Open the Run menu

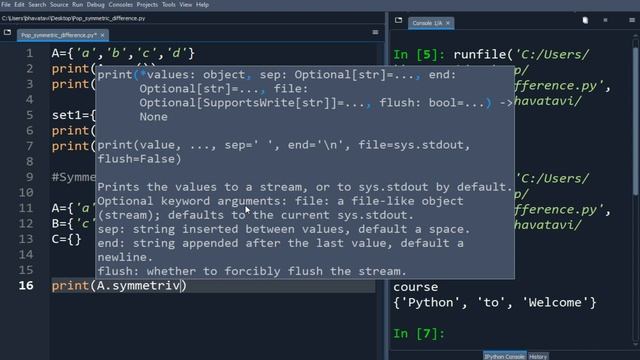[78, 4]
